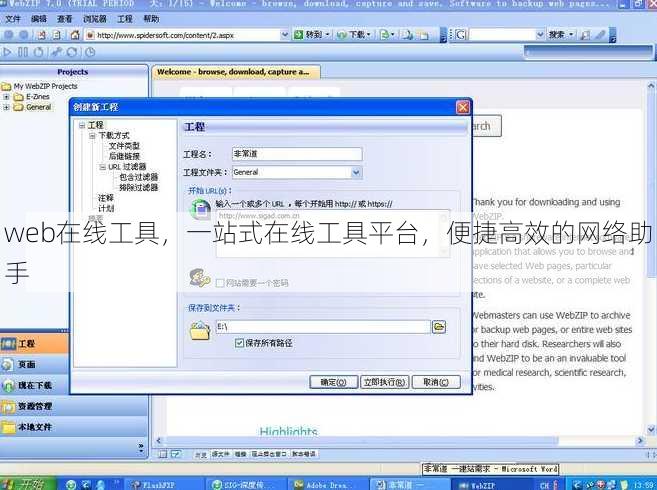Click the vertical scrollbar down arrow
The image size is (657, 490).
[x=651, y=429]
